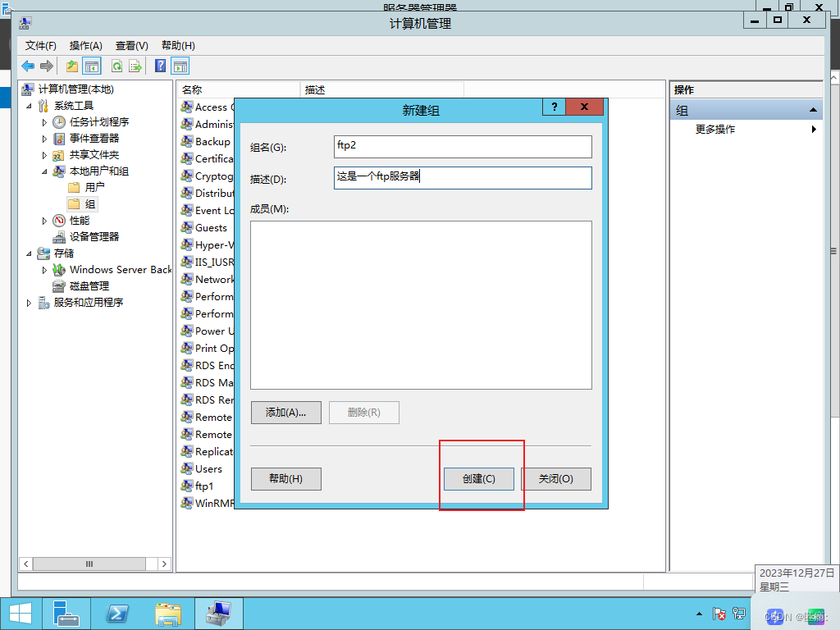The image size is (840, 630).
Task: Click the Computer Management taskbar icon
Action: tap(218, 614)
